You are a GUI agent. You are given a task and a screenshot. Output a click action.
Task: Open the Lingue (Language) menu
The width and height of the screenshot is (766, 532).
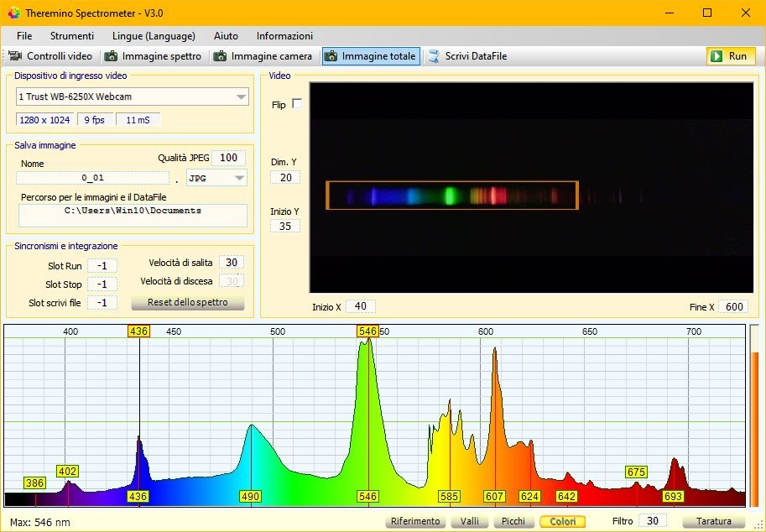(x=154, y=36)
